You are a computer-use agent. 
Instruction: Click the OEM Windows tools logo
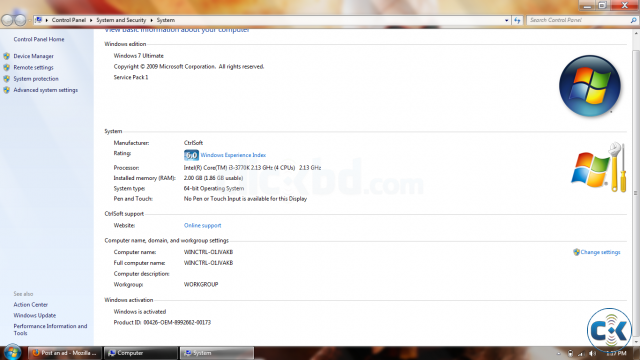[599, 168]
